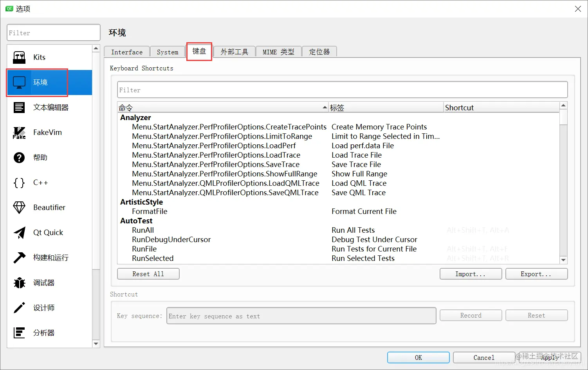Select the Analyzer group row
Screen dimensions: 588x370
coord(338,118)
